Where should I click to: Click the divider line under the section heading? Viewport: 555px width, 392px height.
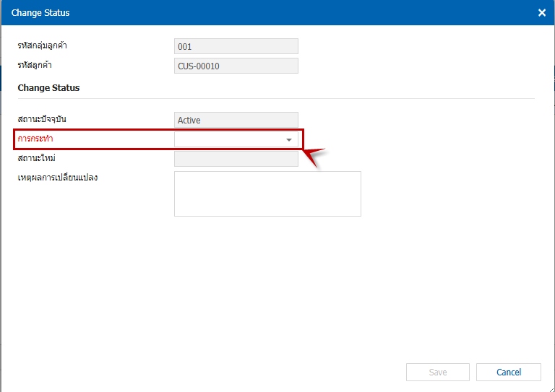[x=275, y=98]
